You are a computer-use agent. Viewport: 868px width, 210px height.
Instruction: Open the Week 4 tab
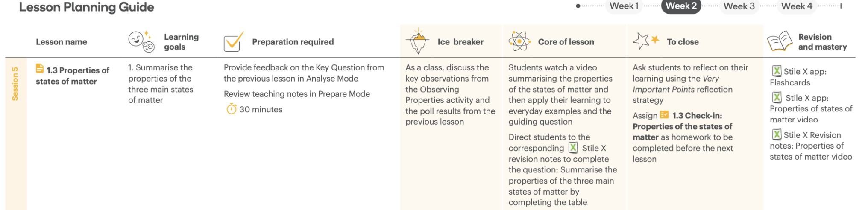[797, 6]
